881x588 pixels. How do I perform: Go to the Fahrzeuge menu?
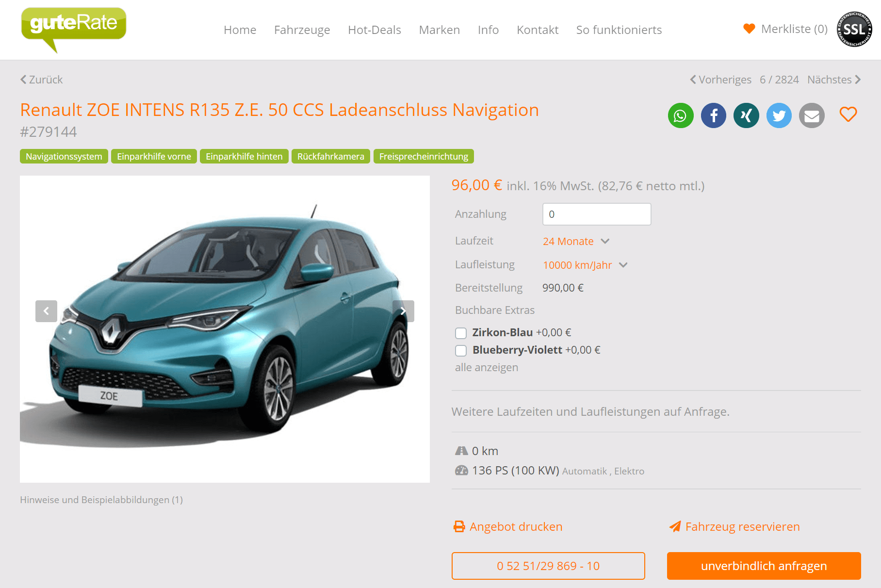click(302, 30)
